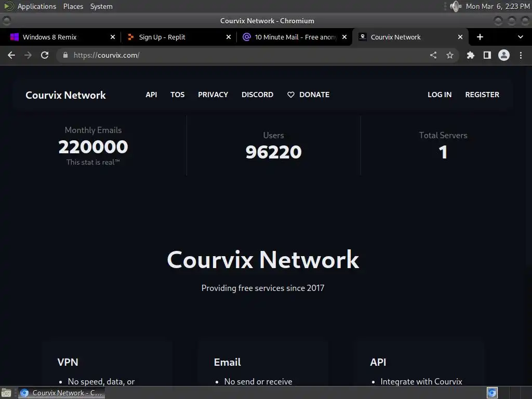Bookmark this page with star icon
The image size is (532, 399).
[x=450, y=55]
